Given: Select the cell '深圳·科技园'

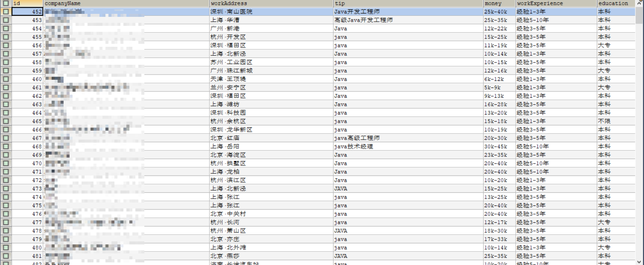Looking at the screenshot, I should pyautogui.click(x=271, y=113).
